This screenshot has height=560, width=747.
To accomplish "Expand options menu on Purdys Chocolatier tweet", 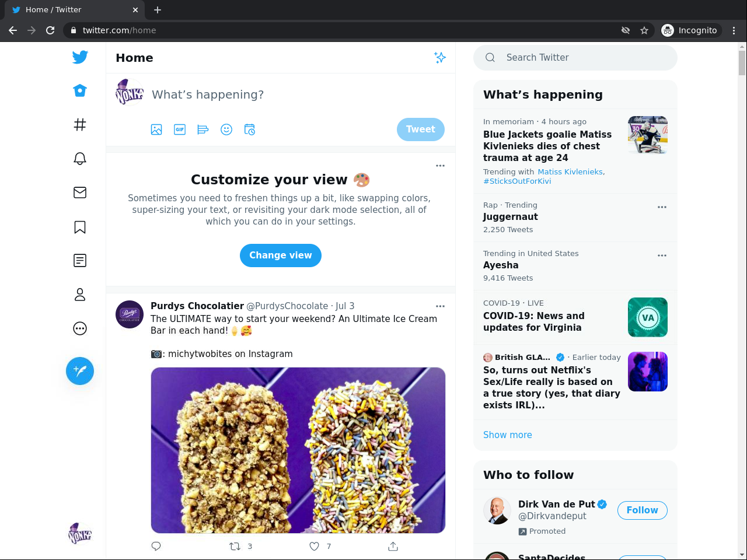I will pos(440,306).
